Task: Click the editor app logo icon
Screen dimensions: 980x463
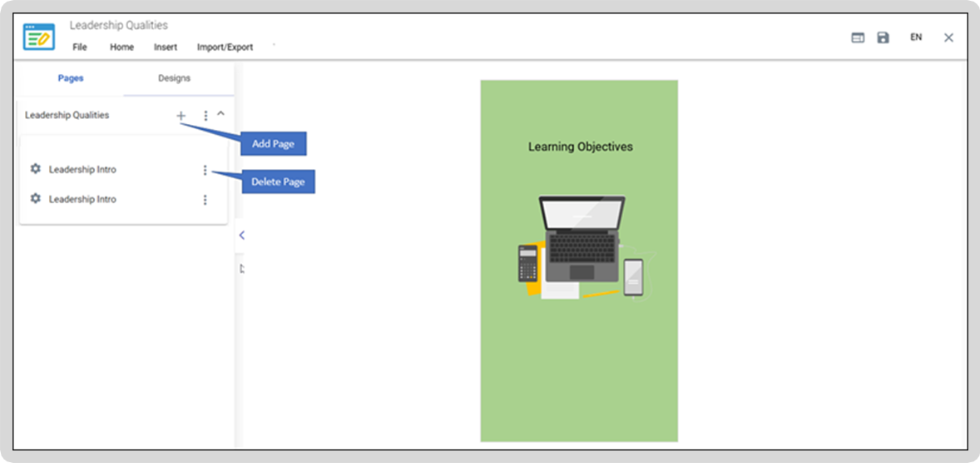Action: pos(39,37)
